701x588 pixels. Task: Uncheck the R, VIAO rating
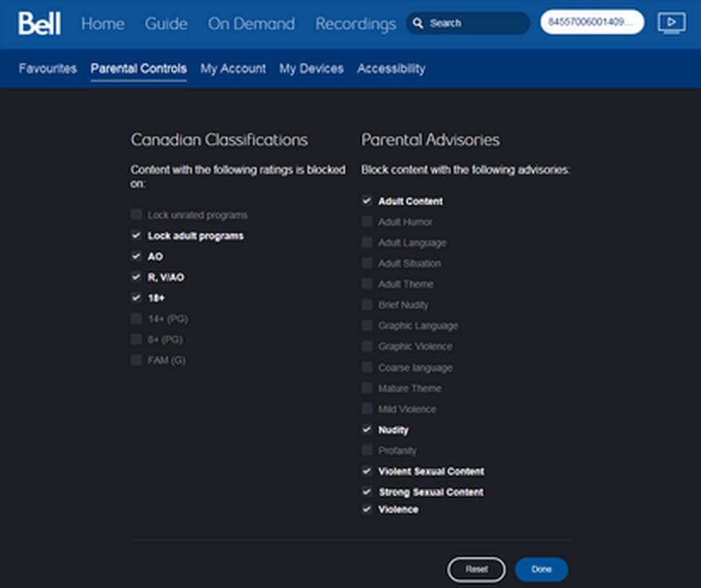click(x=136, y=277)
